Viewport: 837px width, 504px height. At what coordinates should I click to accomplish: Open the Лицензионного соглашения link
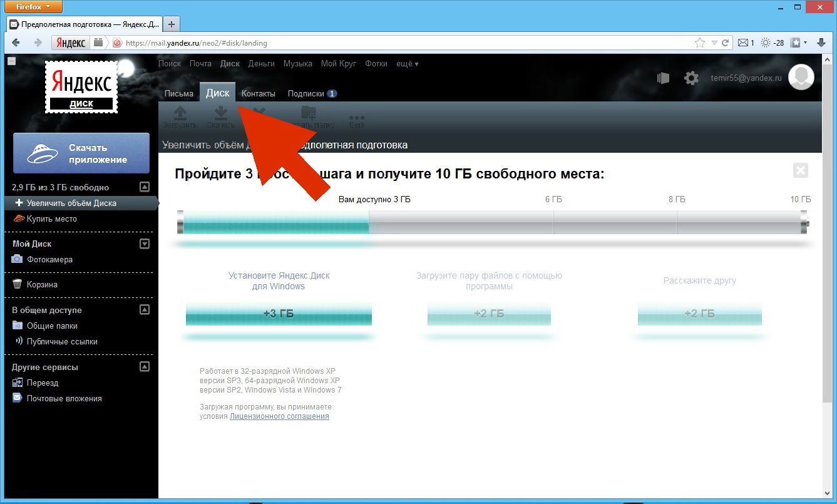279,416
